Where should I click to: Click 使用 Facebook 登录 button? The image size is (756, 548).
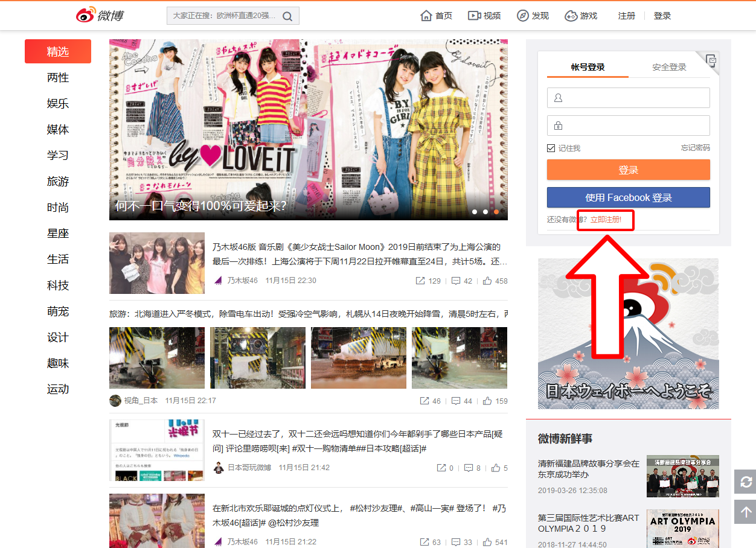629,197
